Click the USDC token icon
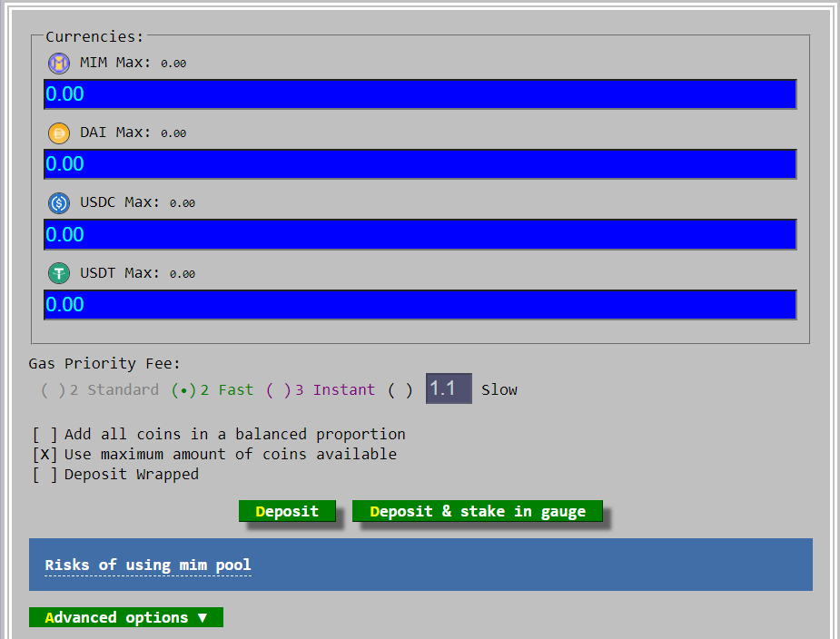840x639 pixels. click(59, 203)
